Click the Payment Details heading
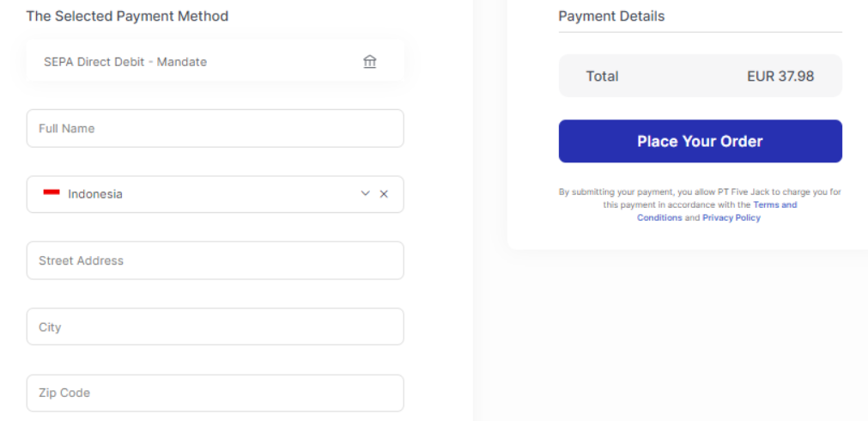 pos(611,16)
